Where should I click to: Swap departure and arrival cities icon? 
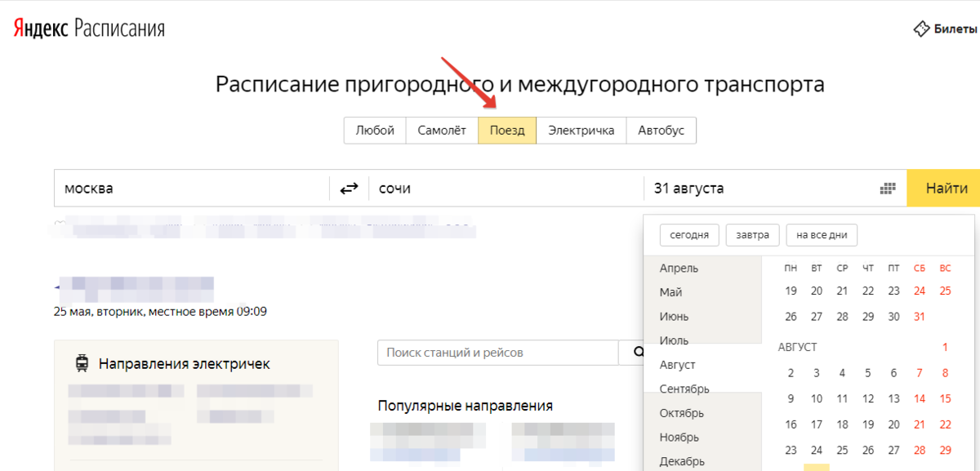click(350, 189)
